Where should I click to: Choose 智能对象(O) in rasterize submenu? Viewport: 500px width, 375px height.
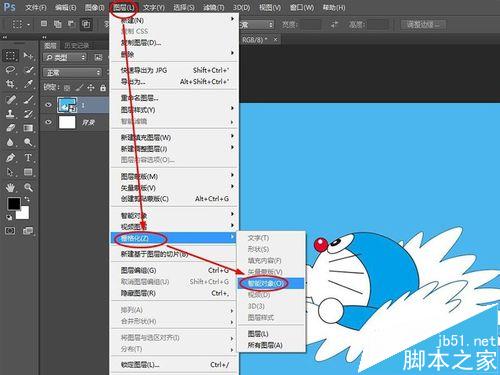click(271, 283)
